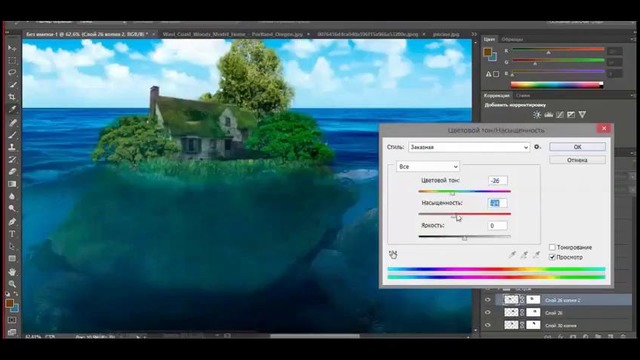The image size is (640, 360).
Task: Click the foreground color swatch in toolbar
Action: tap(9, 303)
